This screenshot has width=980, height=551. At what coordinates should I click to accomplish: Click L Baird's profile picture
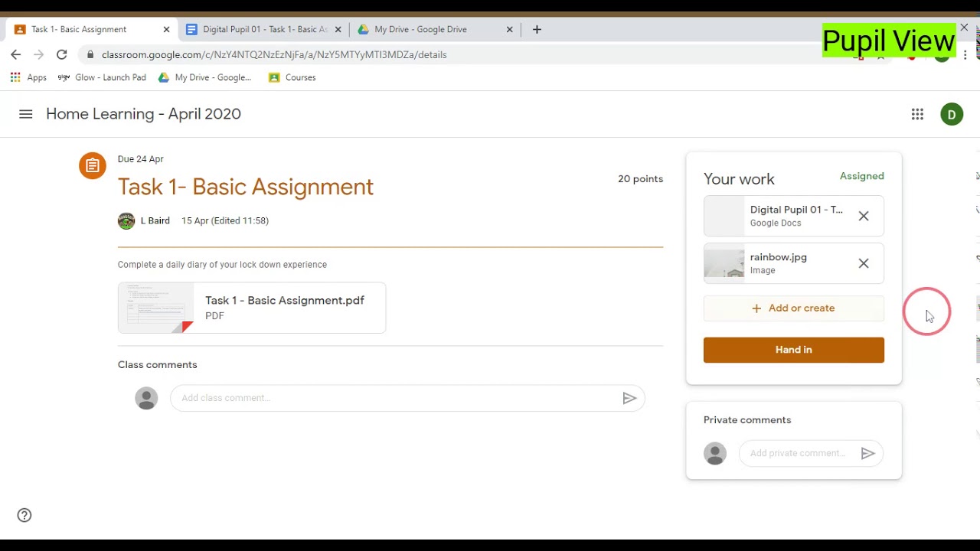tap(126, 221)
